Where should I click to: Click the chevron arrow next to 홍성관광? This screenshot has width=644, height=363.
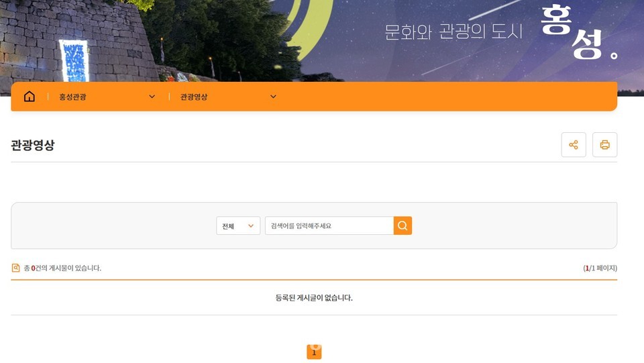point(152,97)
